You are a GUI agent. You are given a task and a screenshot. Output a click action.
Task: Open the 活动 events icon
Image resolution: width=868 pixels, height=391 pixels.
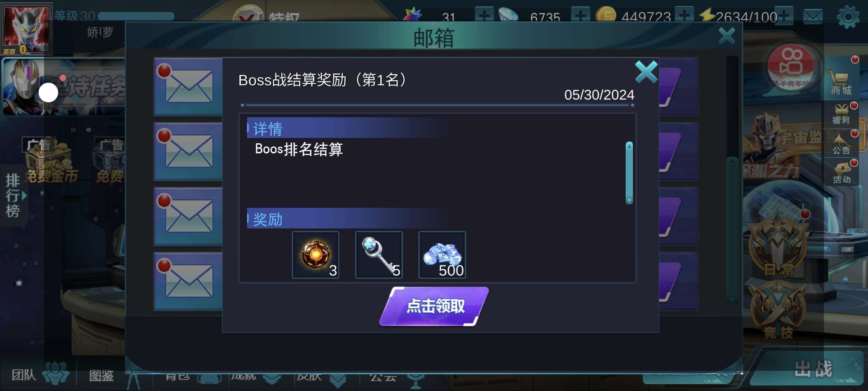point(842,173)
